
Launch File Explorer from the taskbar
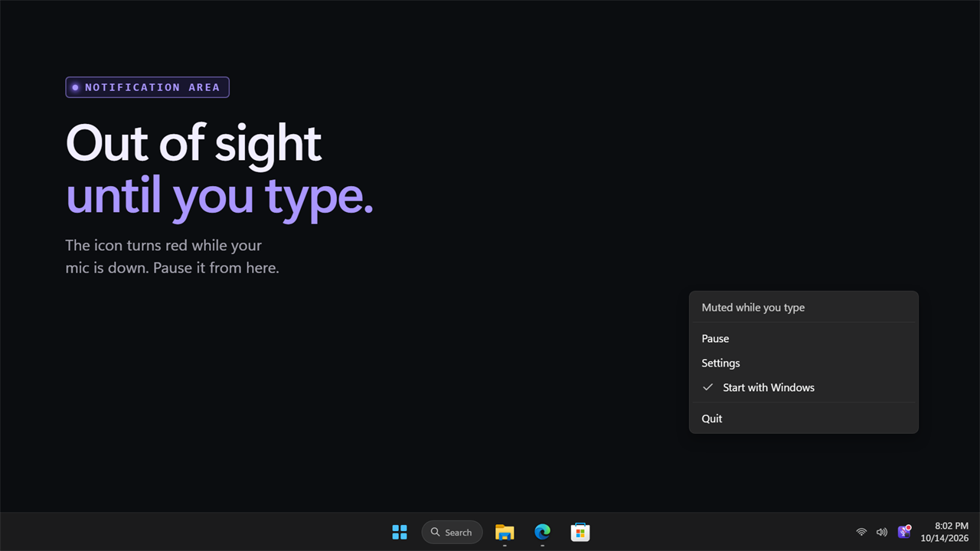pos(505,532)
